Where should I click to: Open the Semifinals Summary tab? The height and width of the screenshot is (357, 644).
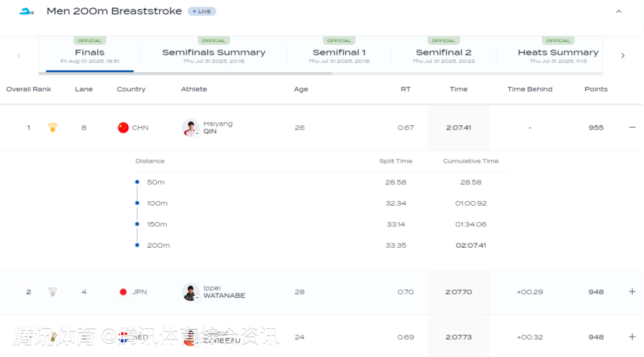[213, 54]
